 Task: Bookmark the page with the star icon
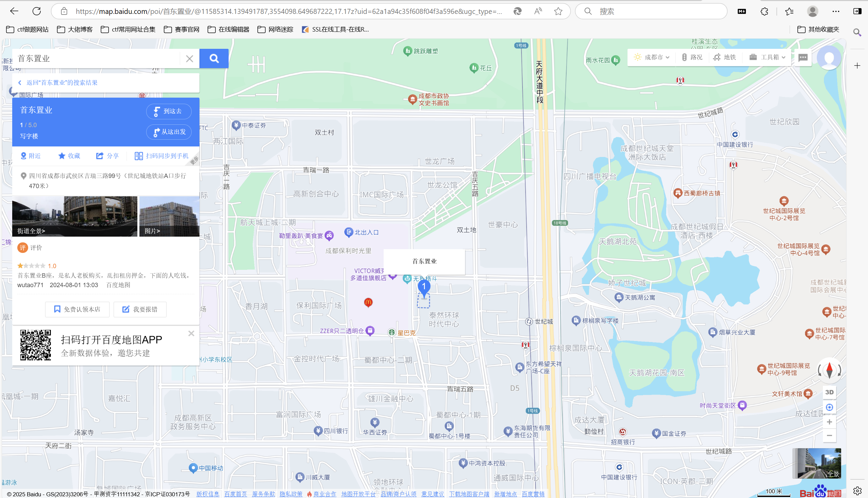[x=558, y=11]
